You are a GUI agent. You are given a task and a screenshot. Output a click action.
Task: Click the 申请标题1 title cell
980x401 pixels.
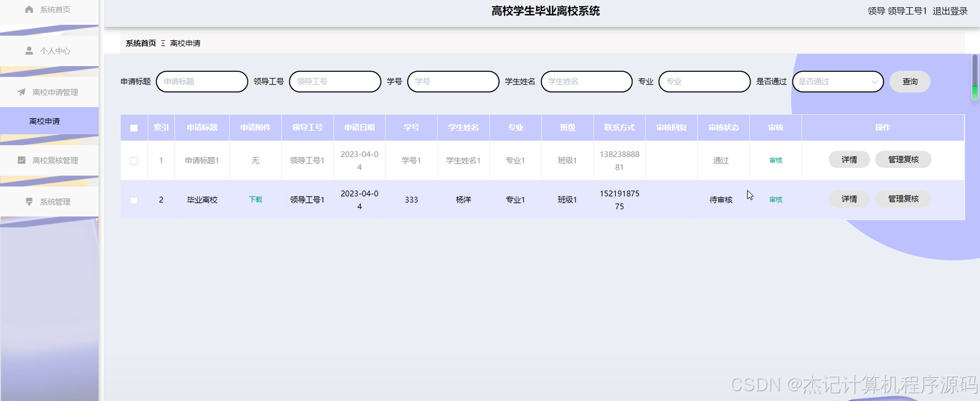pyautogui.click(x=202, y=161)
